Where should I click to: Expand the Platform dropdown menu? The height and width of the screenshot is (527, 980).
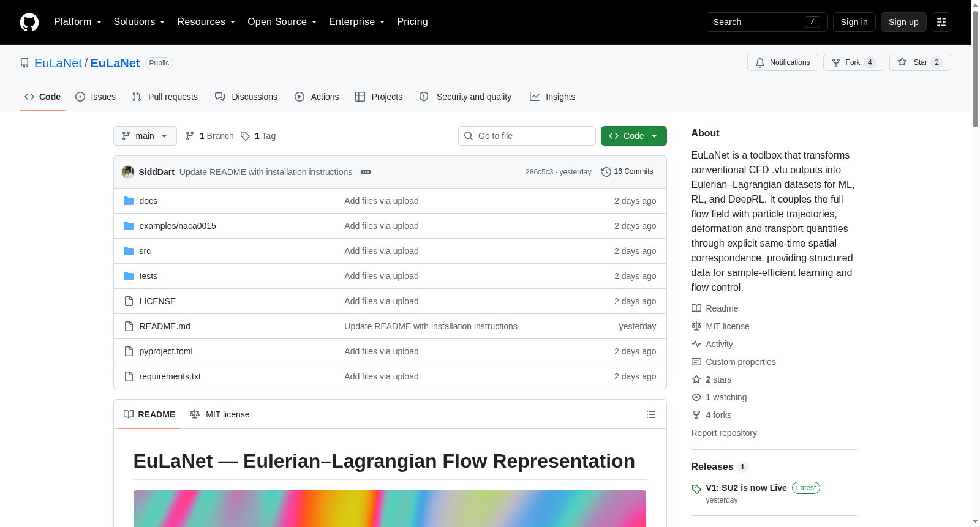(x=78, y=22)
